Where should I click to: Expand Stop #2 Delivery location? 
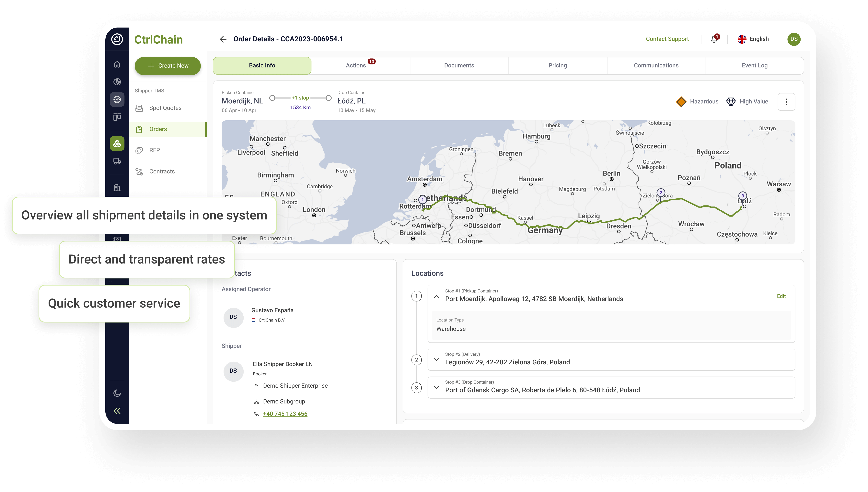[436, 359]
